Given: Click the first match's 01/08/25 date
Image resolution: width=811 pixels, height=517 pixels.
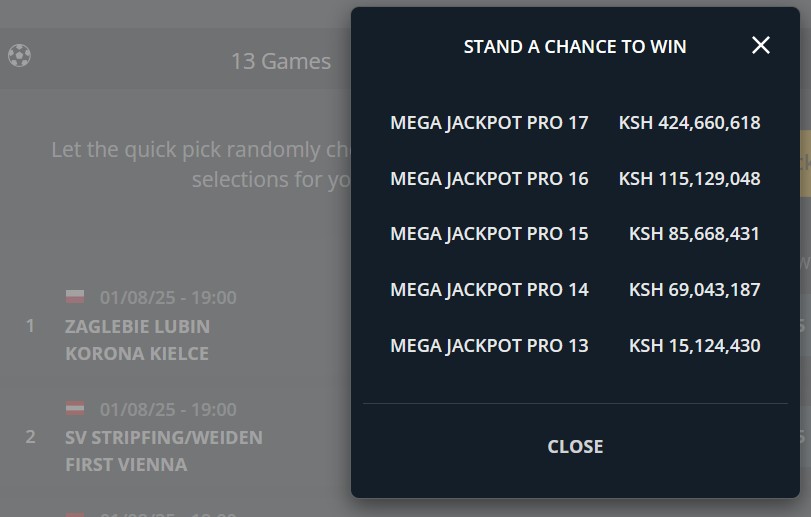Looking at the screenshot, I should [168, 298].
